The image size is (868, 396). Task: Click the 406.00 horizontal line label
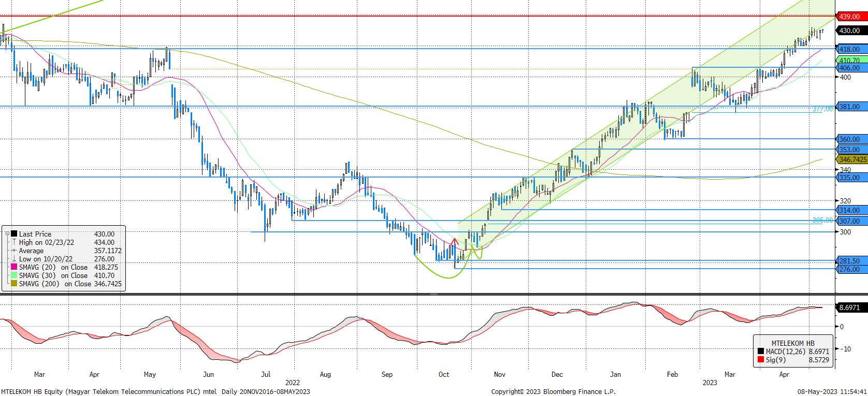(852, 68)
